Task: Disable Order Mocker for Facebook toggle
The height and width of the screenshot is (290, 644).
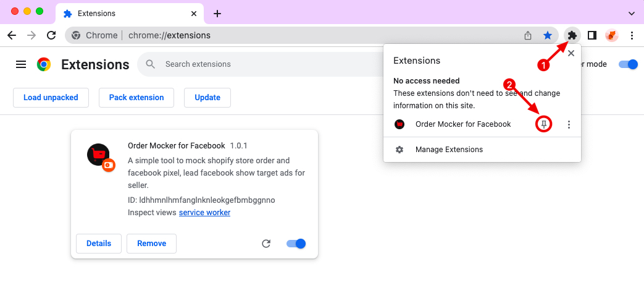Action: (296, 244)
